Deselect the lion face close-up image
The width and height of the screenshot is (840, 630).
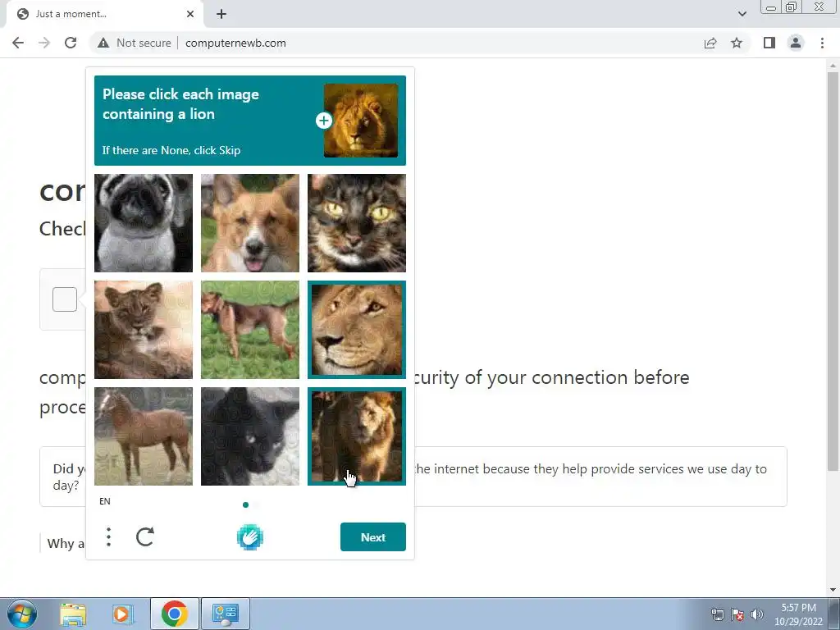coord(357,330)
